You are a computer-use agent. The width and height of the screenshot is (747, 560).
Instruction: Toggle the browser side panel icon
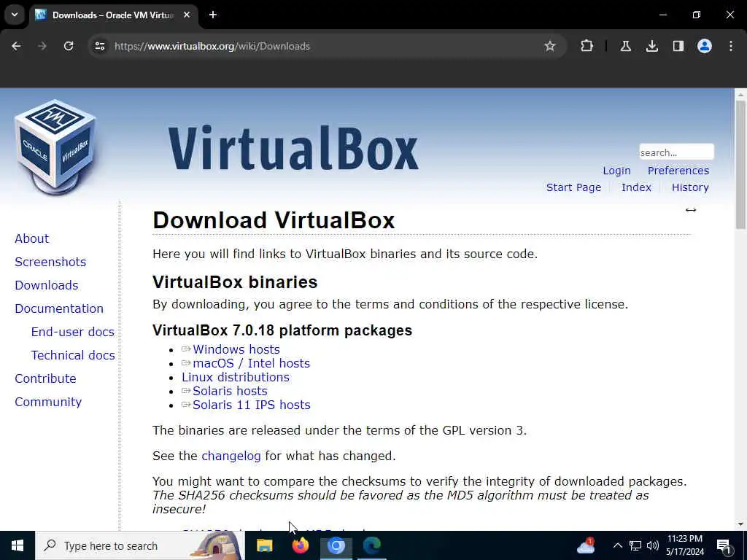point(678,46)
